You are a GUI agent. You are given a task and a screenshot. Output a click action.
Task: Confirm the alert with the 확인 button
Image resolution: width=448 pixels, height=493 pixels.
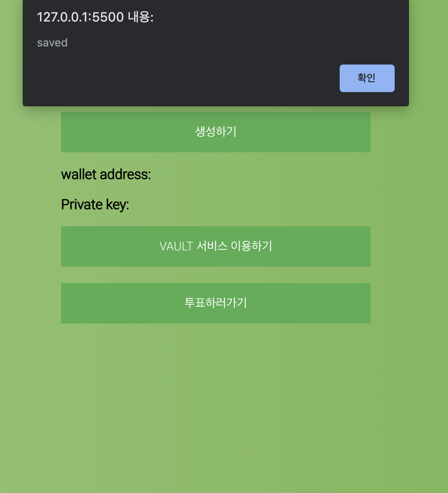pyautogui.click(x=367, y=78)
